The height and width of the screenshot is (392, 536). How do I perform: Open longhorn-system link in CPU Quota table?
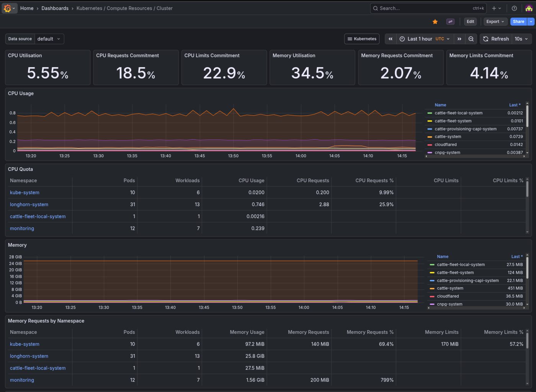pos(29,205)
